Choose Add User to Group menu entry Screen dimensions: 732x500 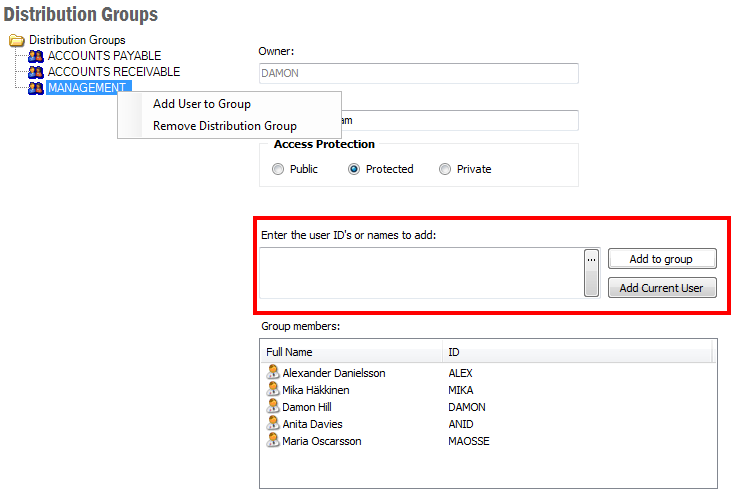tap(202, 104)
